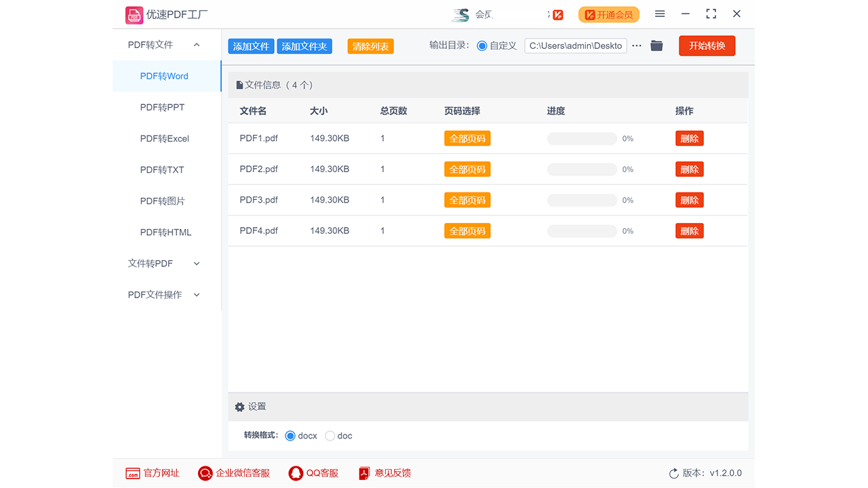The width and height of the screenshot is (868, 488).
Task: Open 全部页码 page selection for PDF3.pdf
Action: pos(467,199)
